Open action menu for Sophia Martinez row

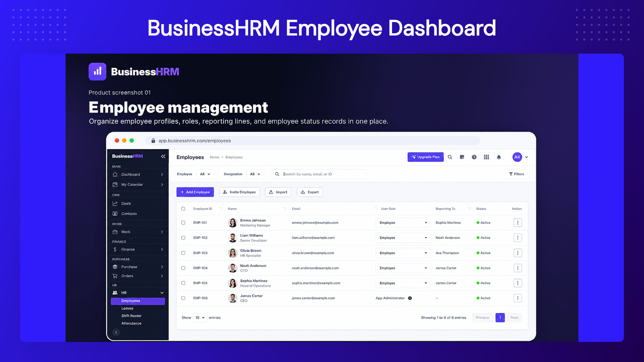click(518, 283)
